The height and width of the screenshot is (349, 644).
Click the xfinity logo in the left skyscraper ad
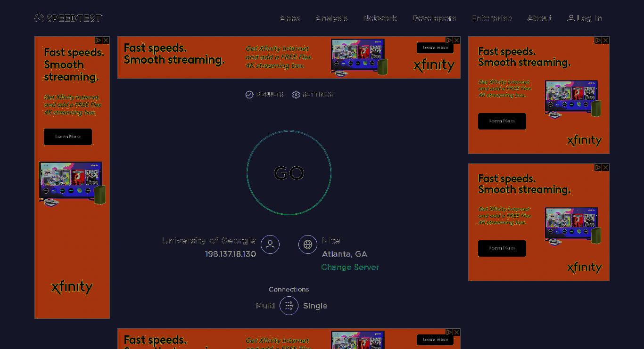point(72,287)
